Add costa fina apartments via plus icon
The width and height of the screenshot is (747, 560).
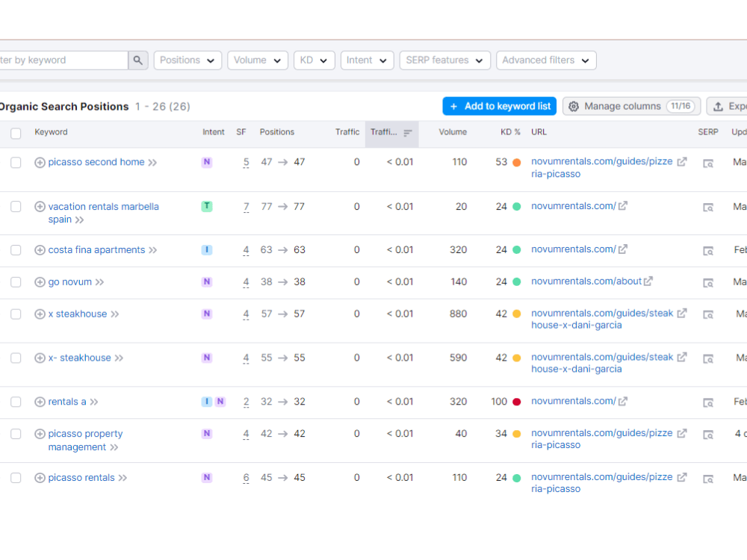(x=40, y=250)
